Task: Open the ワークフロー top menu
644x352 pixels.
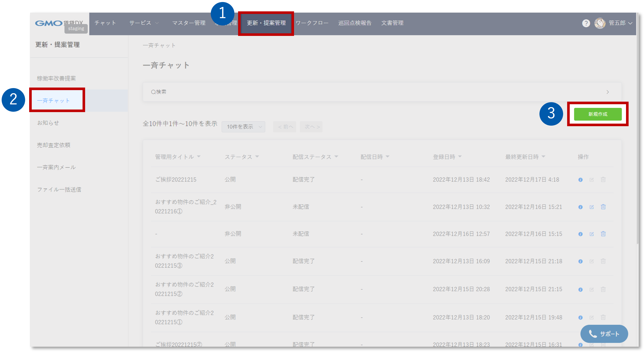Action: click(x=312, y=23)
